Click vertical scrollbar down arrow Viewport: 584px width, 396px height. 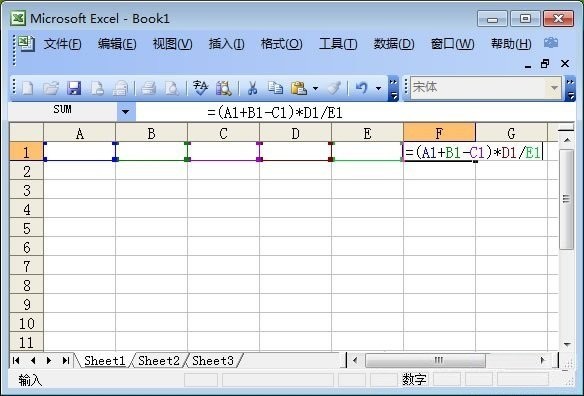tap(566, 344)
